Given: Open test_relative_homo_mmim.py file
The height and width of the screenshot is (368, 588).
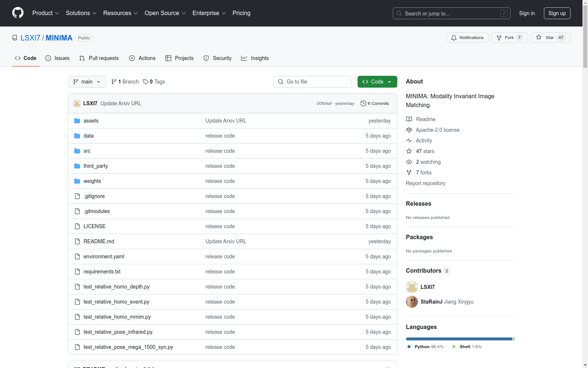Looking at the screenshot, I should coord(117,317).
